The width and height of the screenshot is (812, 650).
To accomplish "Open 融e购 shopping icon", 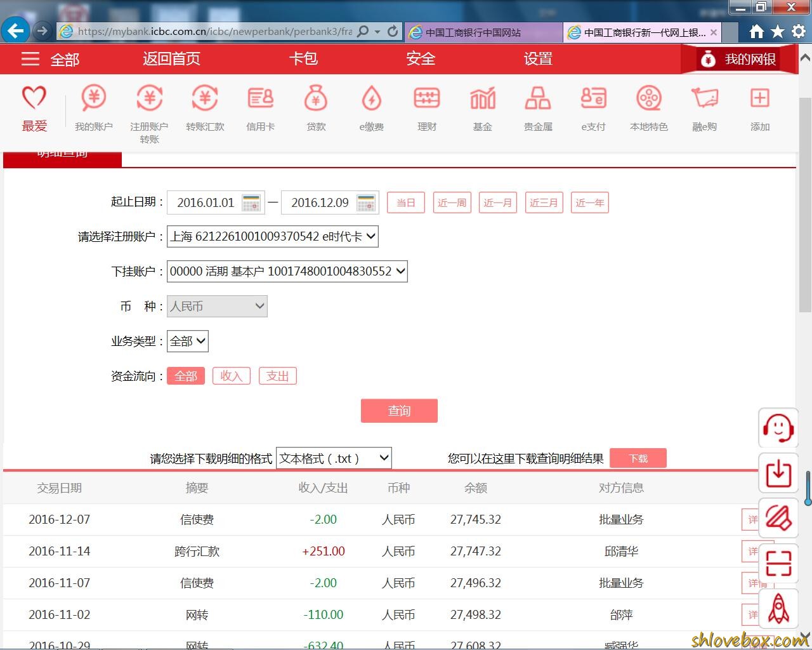I will tap(704, 98).
